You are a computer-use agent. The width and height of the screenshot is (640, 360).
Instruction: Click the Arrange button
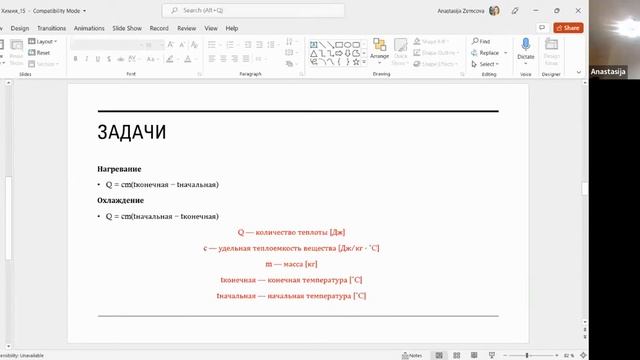click(x=380, y=51)
